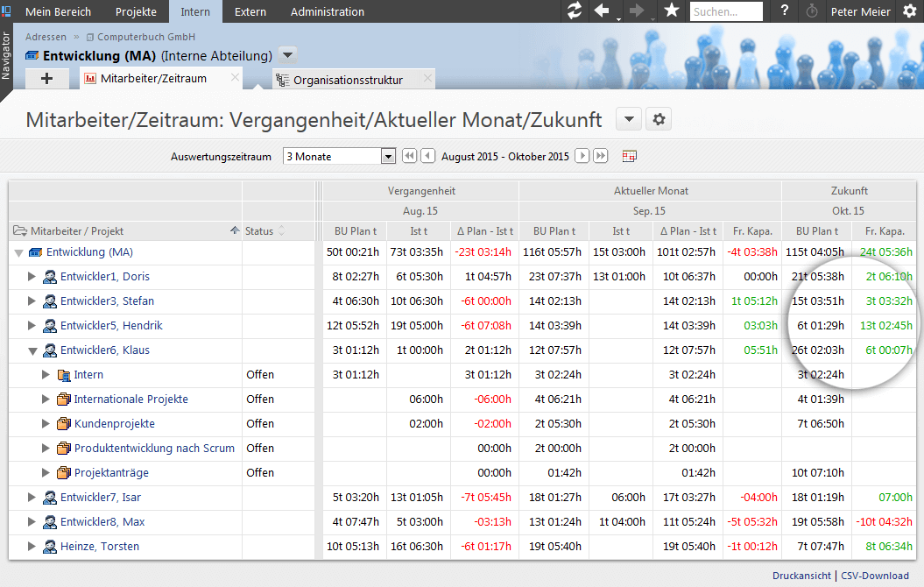Add a new tab with plus button

point(46,78)
